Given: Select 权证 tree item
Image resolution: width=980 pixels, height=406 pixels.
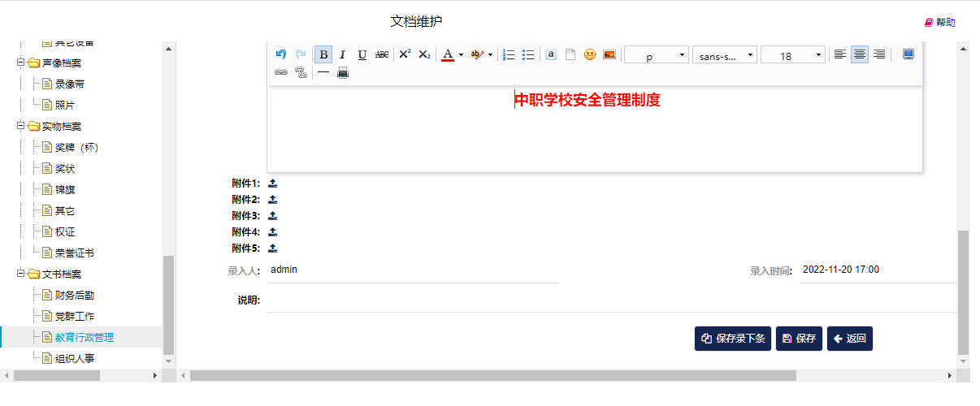Looking at the screenshot, I should click(65, 231).
